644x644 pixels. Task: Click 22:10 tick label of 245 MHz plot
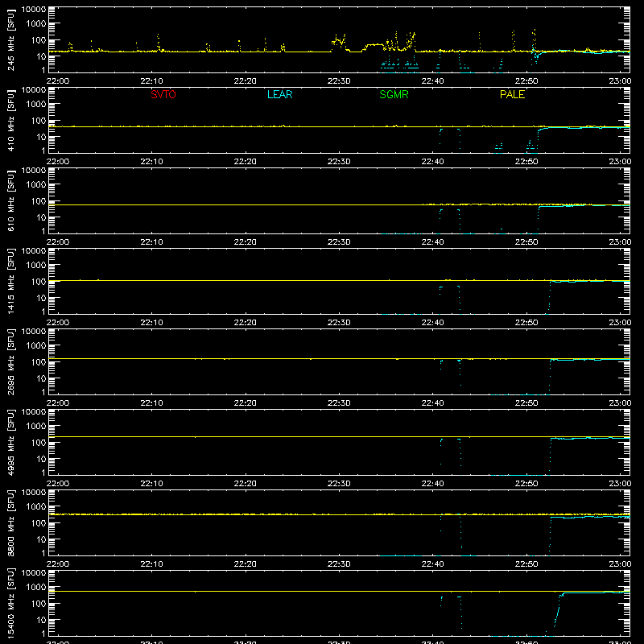(151, 81)
